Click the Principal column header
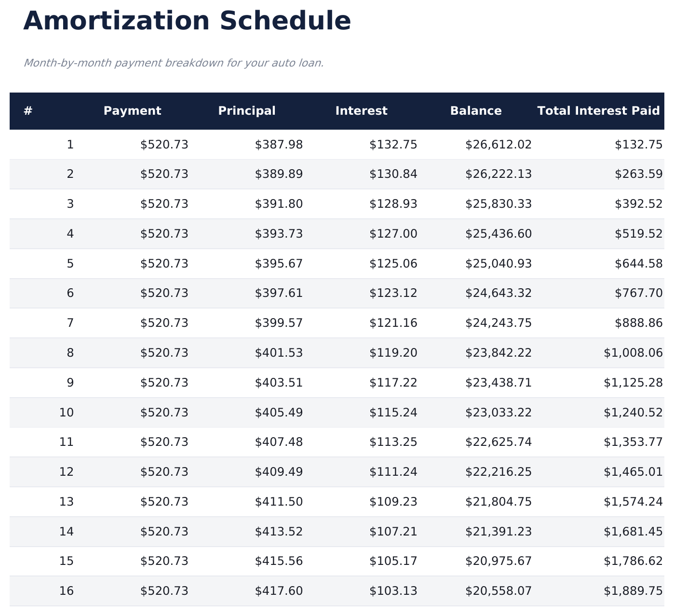The height and width of the screenshot is (616, 674). [247, 111]
